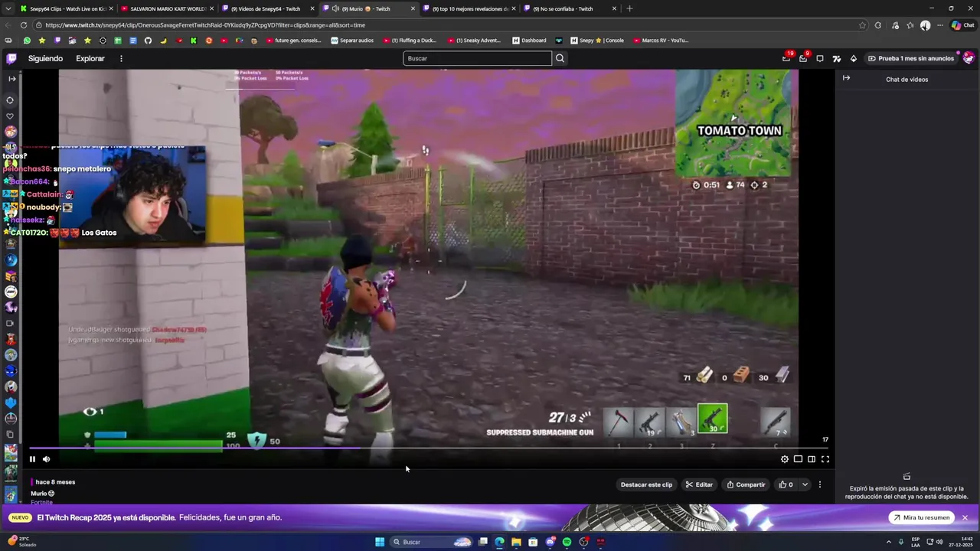The image size is (980, 551).
Task: Dismiss the Twitch Recap banner
Action: [965, 517]
